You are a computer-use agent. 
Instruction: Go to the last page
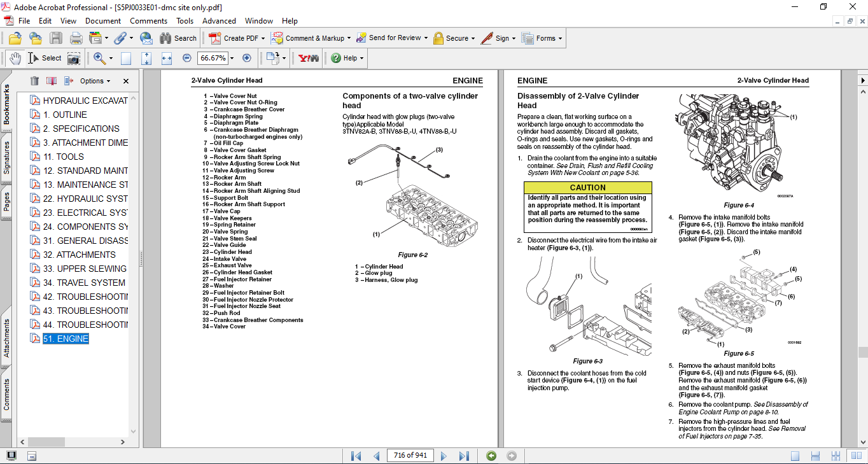(464, 456)
